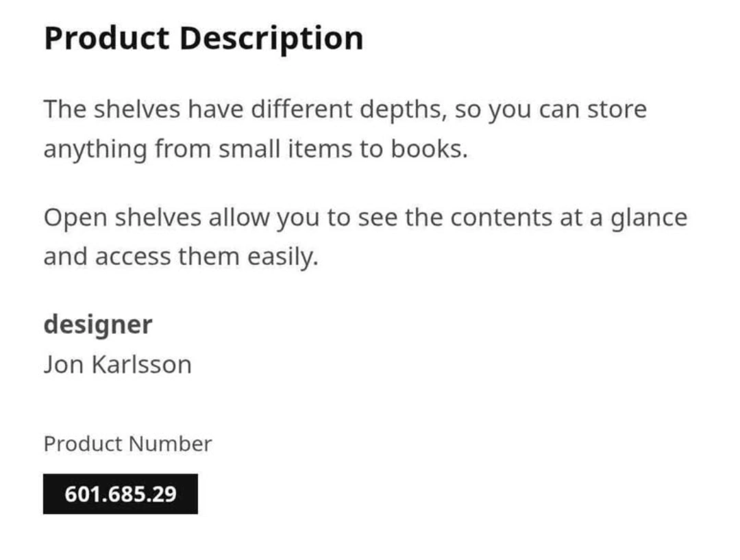The width and height of the screenshot is (740, 560).
Task: Click the word 'access' in the second paragraph
Action: point(133,257)
